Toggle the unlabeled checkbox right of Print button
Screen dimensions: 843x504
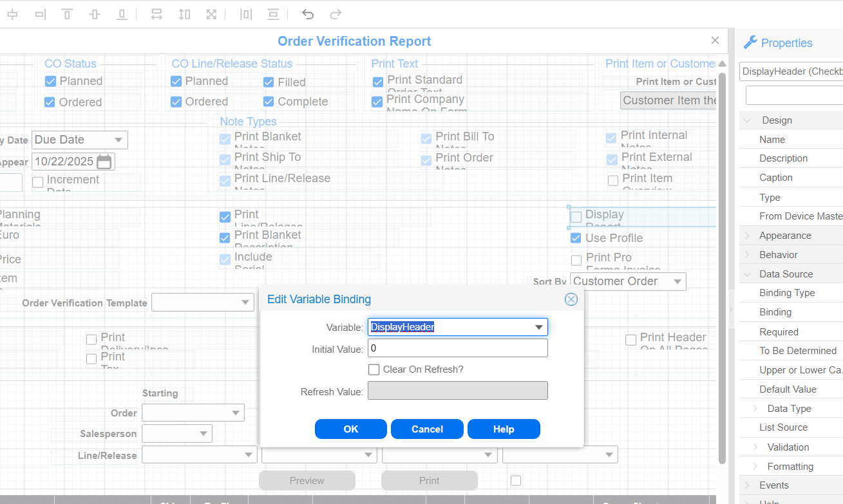click(x=516, y=480)
